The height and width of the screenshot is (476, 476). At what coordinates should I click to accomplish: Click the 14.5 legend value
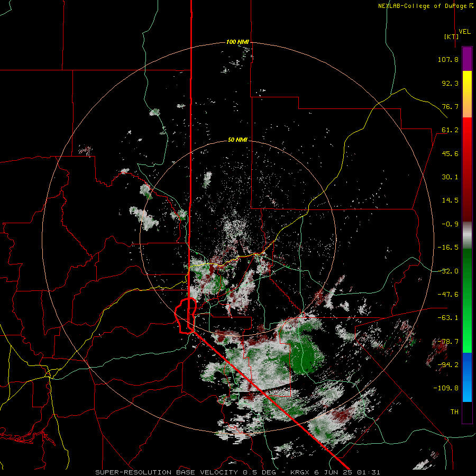click(450, 200)
